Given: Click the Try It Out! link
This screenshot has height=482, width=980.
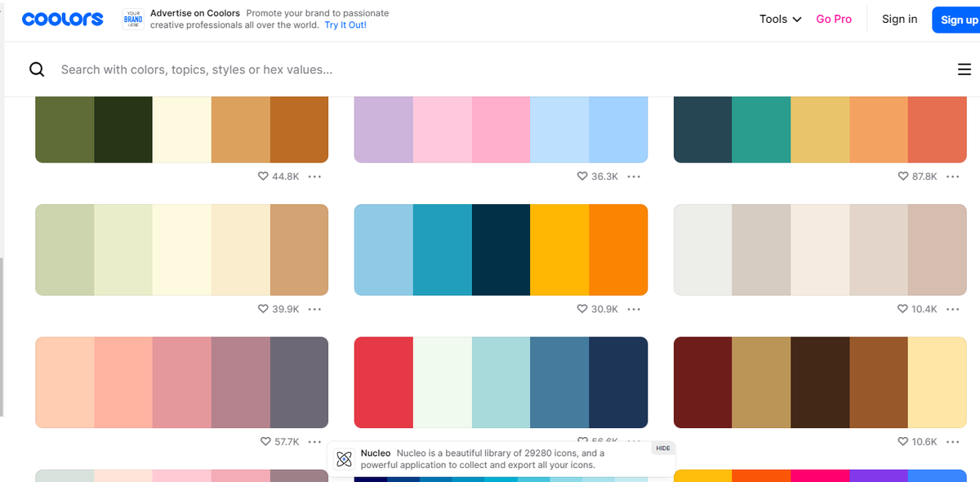Looking at the screenshot, I should 345,25.
